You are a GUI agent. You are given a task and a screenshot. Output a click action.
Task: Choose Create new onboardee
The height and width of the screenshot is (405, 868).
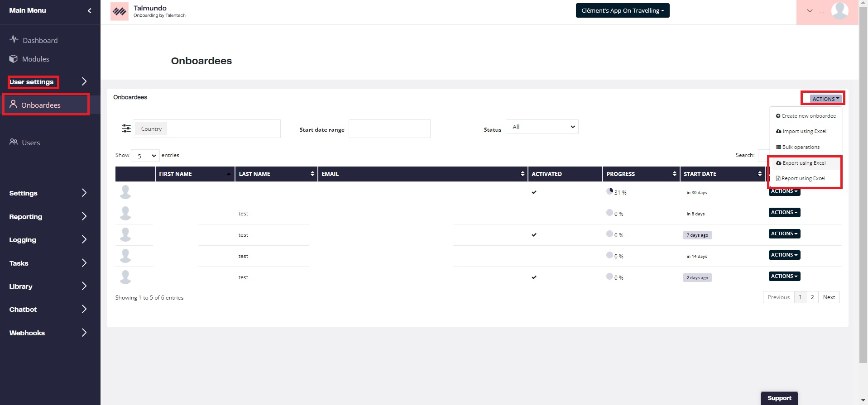pyautogui.click(x=806, y=116)
